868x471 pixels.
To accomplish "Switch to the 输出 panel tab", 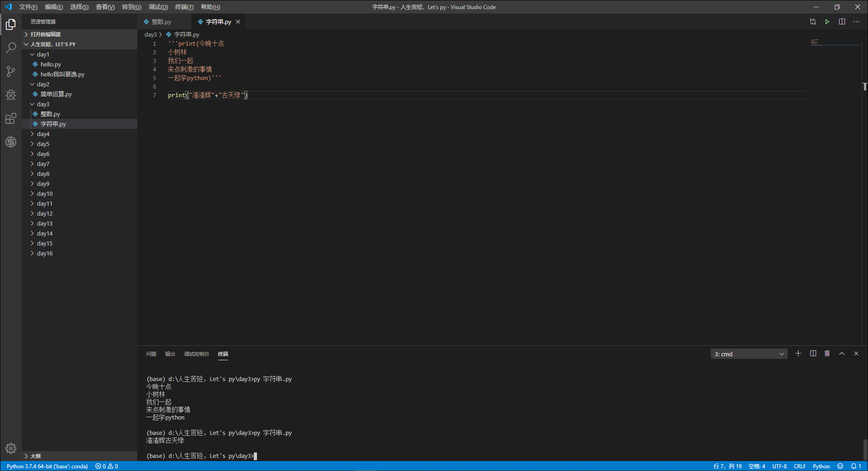I will click(x=170, y=354).
